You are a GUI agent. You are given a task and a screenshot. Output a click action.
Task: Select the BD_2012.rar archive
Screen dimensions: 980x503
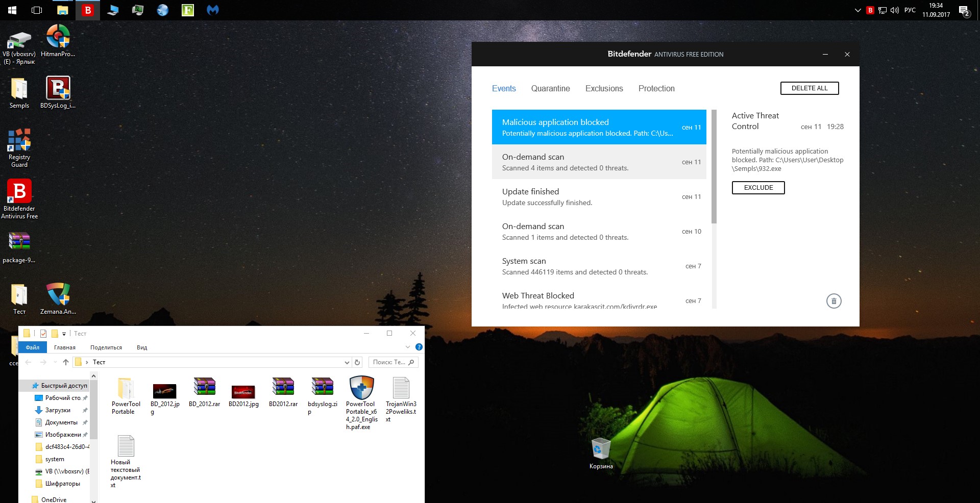[204, 392]
